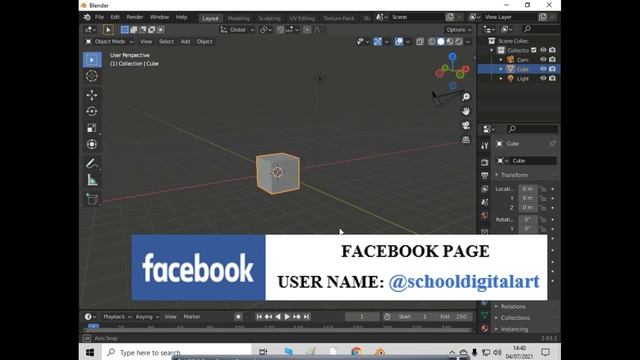Screen dimensions: 640x360
Task: Open the Object Data properties tab
Action: click(484, 315)
